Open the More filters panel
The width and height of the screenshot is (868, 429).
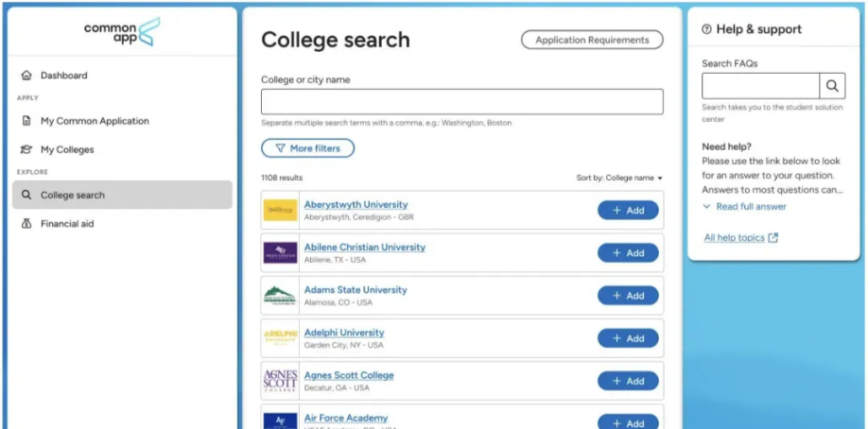(308, 148)
